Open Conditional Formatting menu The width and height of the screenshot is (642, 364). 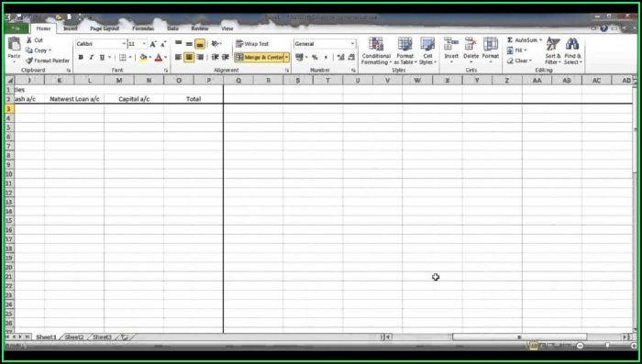[376, 50]
